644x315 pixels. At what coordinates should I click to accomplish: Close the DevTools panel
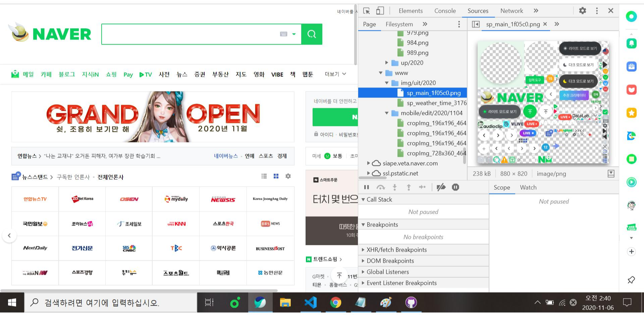coord(611,11)
